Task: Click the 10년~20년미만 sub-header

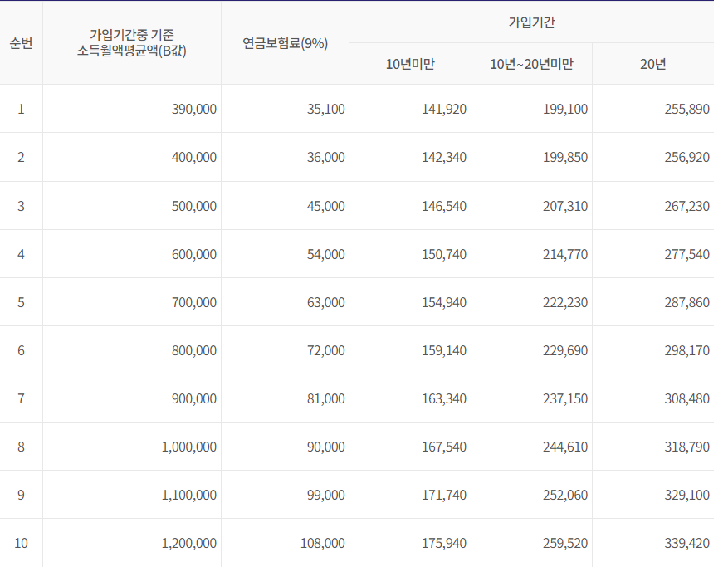Action: pos(530,64)
